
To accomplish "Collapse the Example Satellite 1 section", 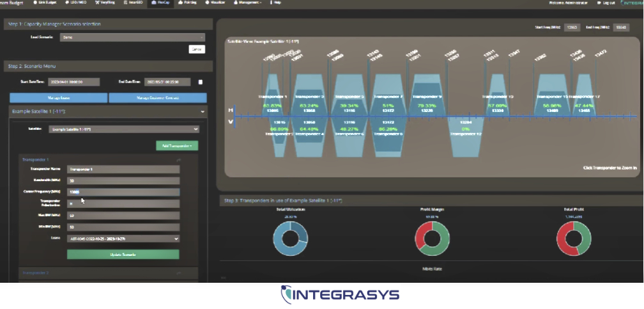I will (x=203, y=111).
